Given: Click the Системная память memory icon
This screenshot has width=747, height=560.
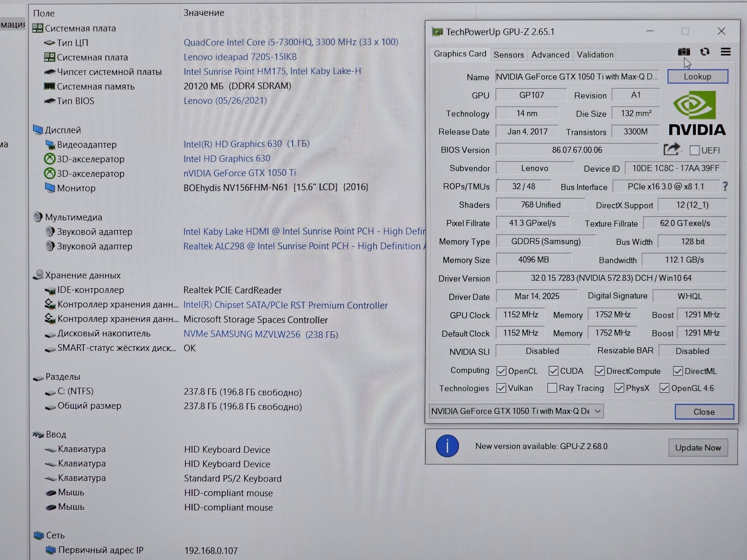Looking at the screenshot, I should [x=50, y=86].
